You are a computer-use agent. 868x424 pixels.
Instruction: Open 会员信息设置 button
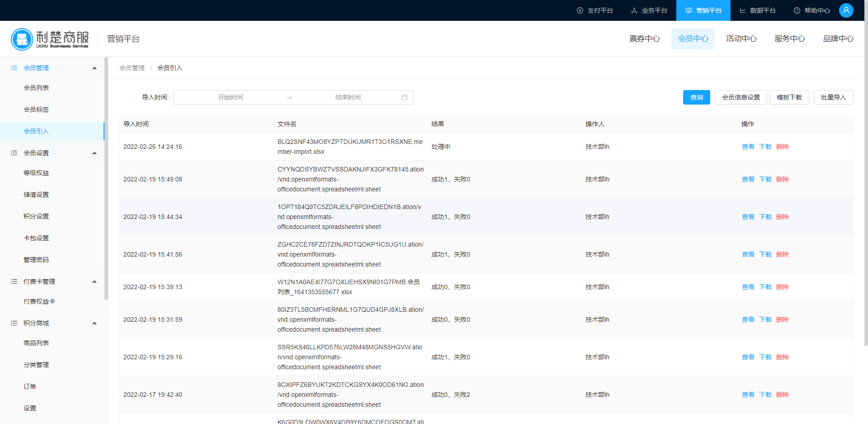[x=741, y=97]
